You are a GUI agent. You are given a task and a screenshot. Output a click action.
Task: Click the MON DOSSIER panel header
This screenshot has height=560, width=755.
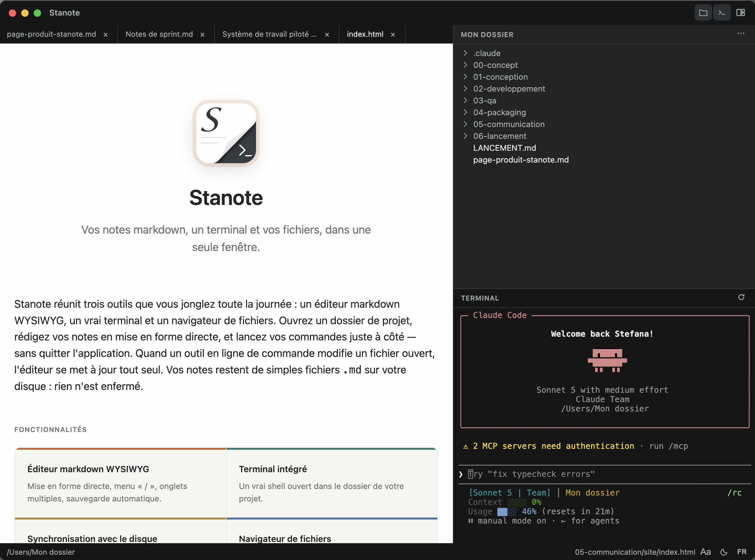click(487, 35)
